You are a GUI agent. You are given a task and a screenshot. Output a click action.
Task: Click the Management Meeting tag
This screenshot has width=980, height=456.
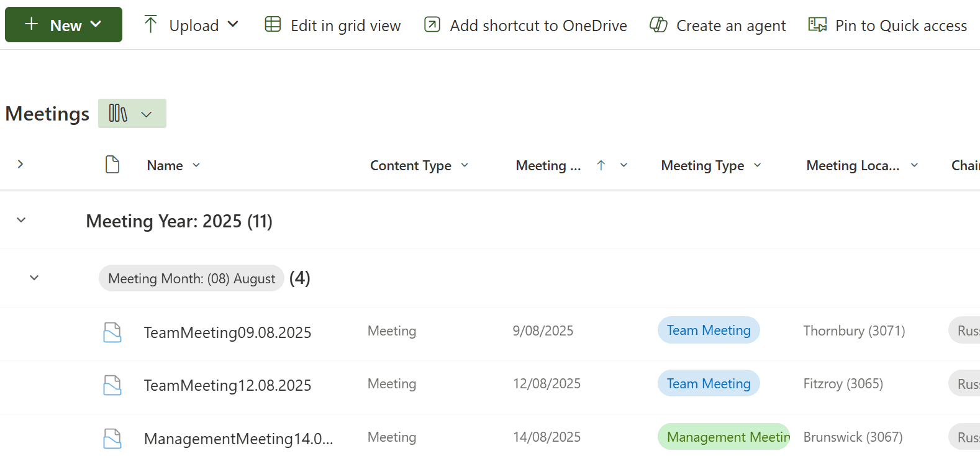coord(724,437)
